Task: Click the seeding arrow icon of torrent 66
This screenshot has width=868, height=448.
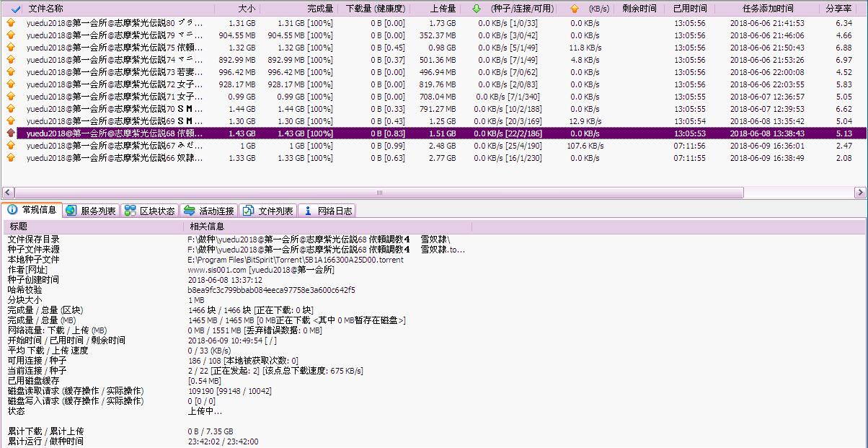Action: tap(11, 158)
